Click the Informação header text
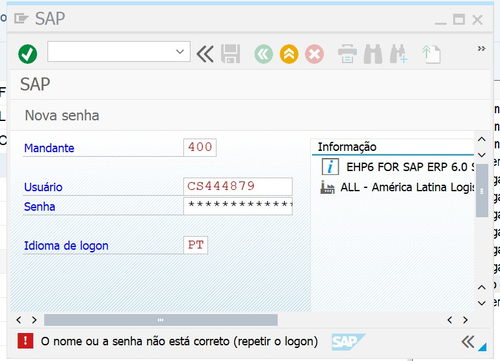This screenshot has height=361, width=500. pyautogui.click(x=347, y=147)
